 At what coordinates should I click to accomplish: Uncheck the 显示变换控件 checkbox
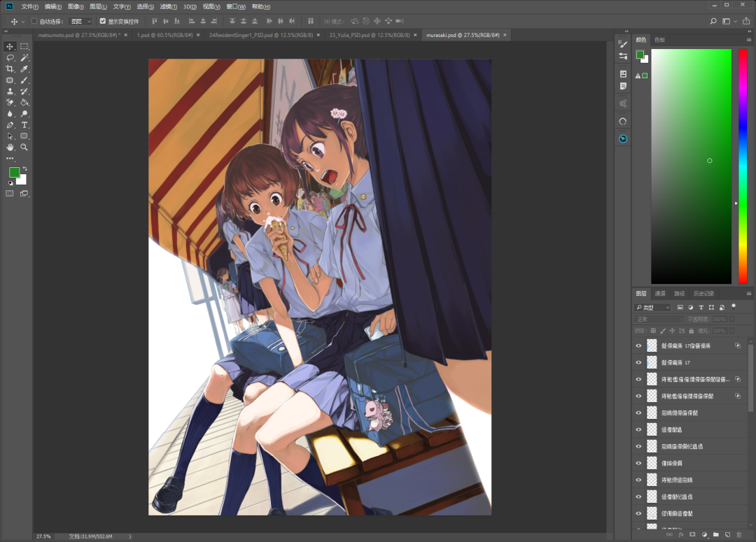click(x=103, y=22)
